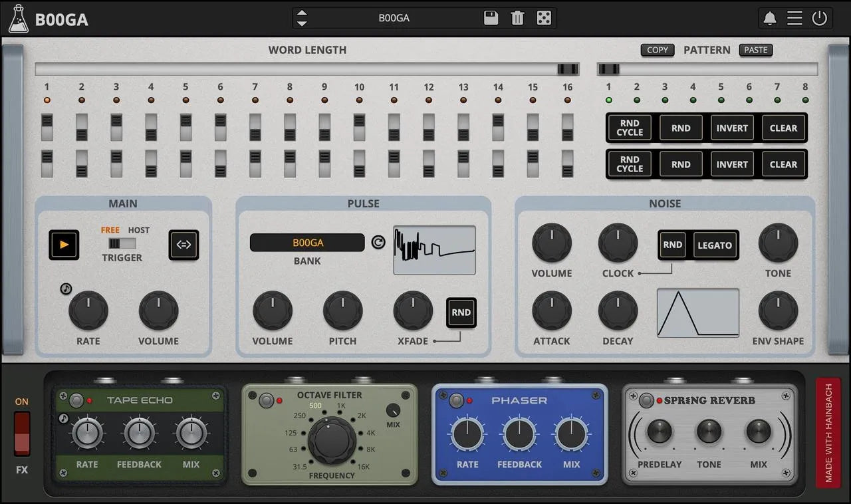Enable LEGATO mode in the NOISE section
The width and height of the screenshot is (851, 504).
715,245
